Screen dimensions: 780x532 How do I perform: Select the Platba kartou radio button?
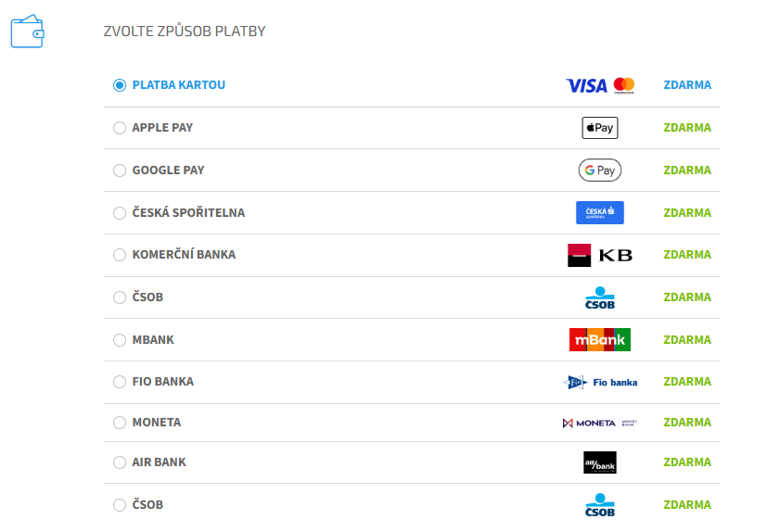point(120,85)
